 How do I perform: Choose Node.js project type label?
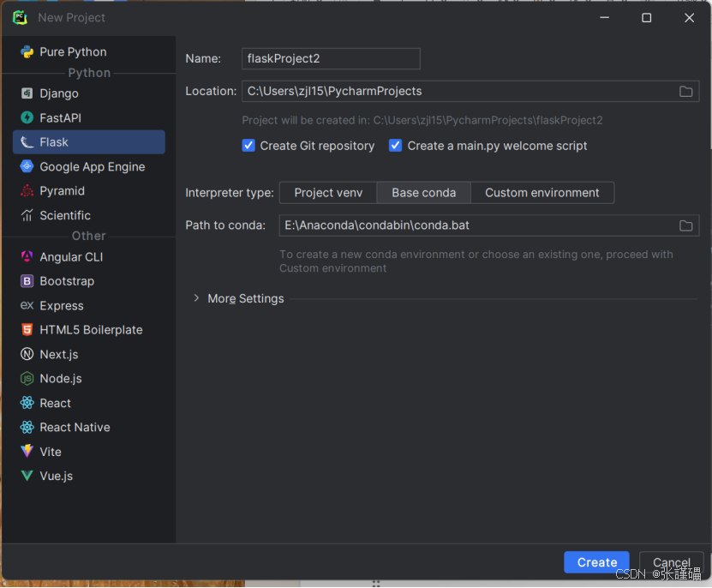pos(61,379)
